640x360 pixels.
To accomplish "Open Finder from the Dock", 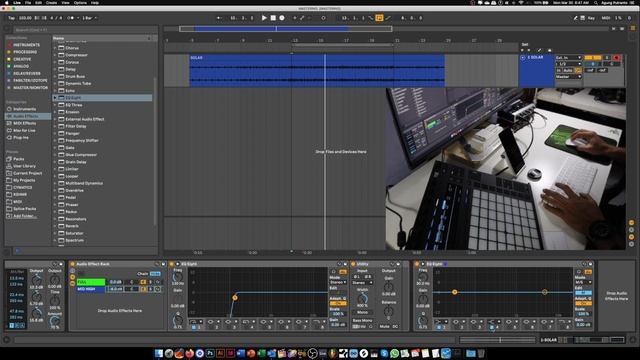I will (x=159, y=353).
